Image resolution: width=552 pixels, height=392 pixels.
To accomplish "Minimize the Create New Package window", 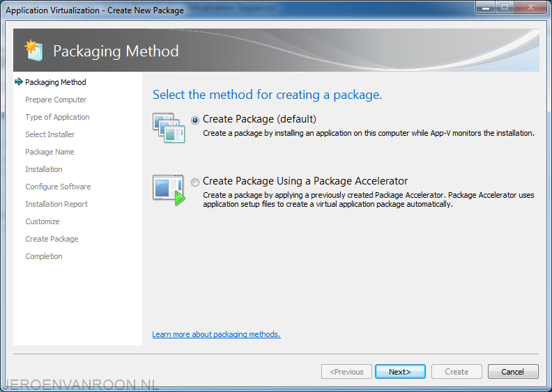I will click(486, 8).
